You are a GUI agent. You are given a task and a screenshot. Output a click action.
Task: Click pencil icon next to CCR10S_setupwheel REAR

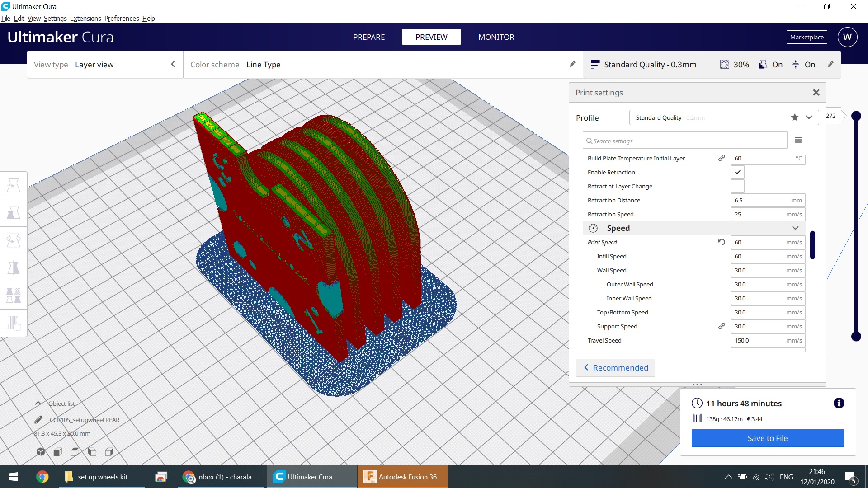(x=38, y=420)
